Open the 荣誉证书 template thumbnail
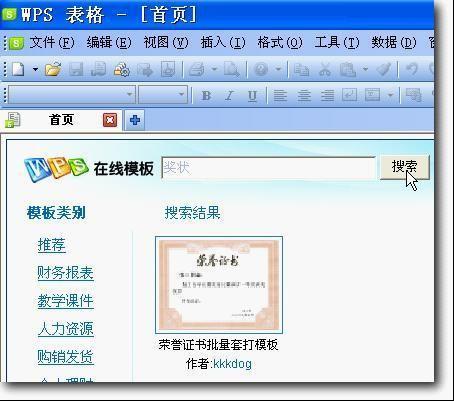The height and width of the screenshot is (401, 454). coord(219,285)
